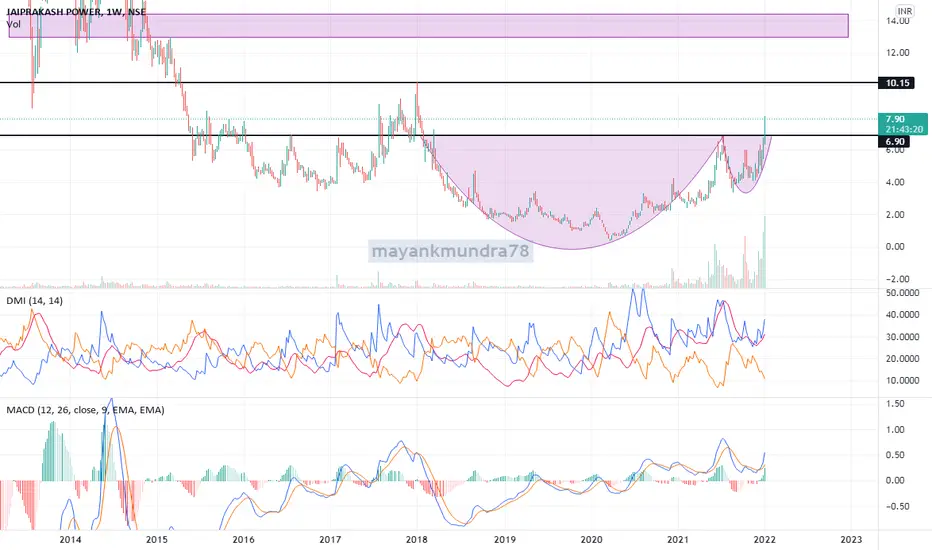Click the 2021 label on time axis
This screenshot has height=550, width=932.
click(678, 539)
